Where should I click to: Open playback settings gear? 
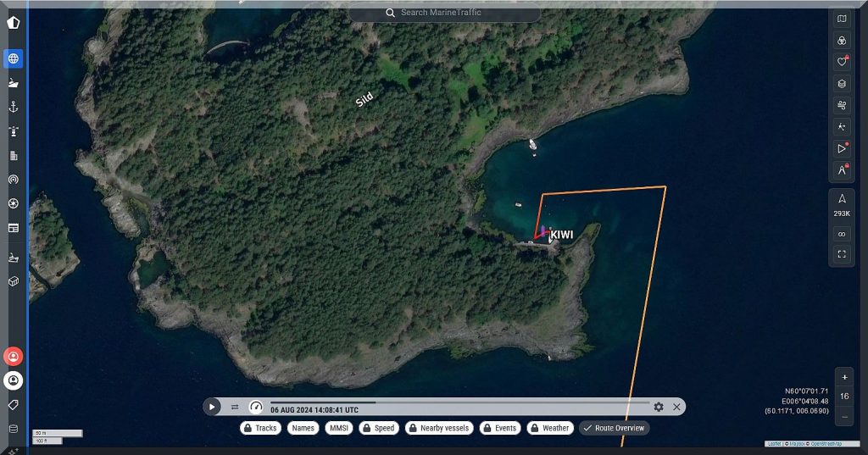click(659, 407)
